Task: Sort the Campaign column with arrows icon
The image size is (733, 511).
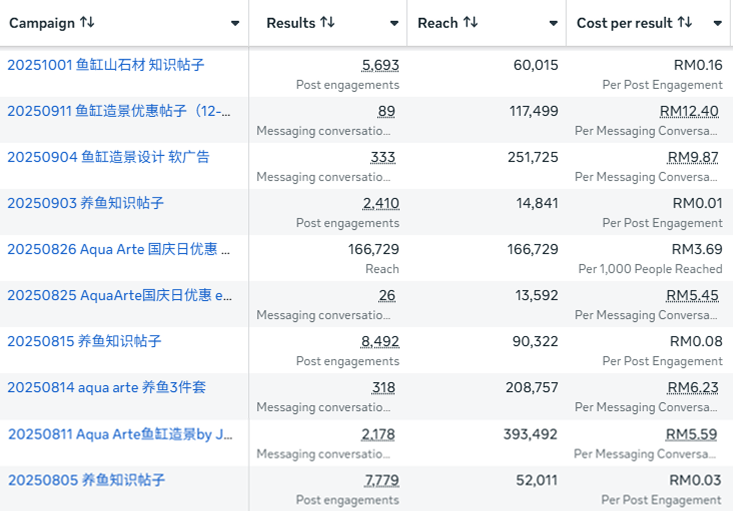Action: 87,23
